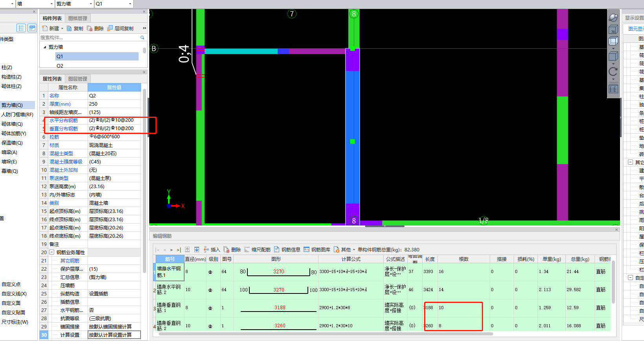Image resolution: width=644 pixels, height=341 pixels.
Task: Switch navigation panel to panel view icon
Action: coord(32,28)
